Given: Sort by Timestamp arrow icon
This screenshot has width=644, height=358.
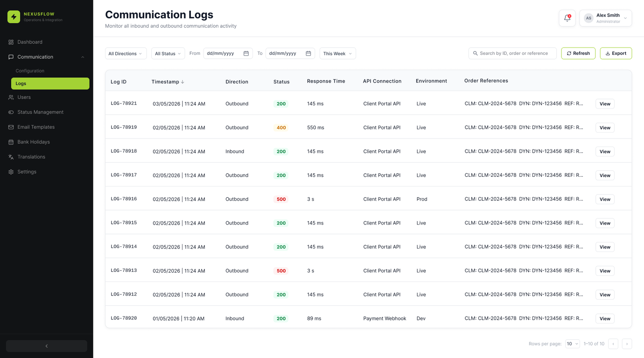Looking at the screenshot, I should point(182,82).
